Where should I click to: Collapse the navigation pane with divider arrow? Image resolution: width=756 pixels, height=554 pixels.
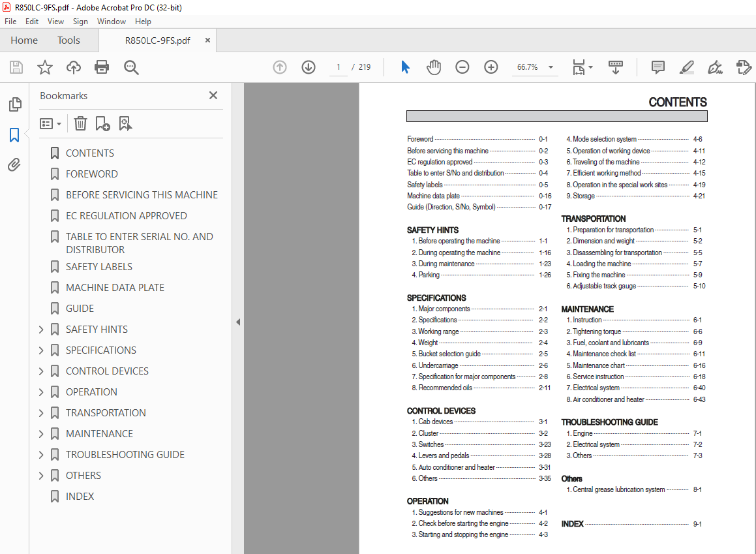click(x=238, y=322)
